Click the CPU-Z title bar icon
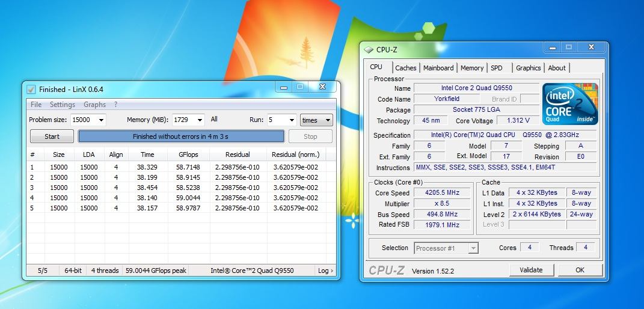The height and width of the screenshot is (309, 644). pos(369,50)
